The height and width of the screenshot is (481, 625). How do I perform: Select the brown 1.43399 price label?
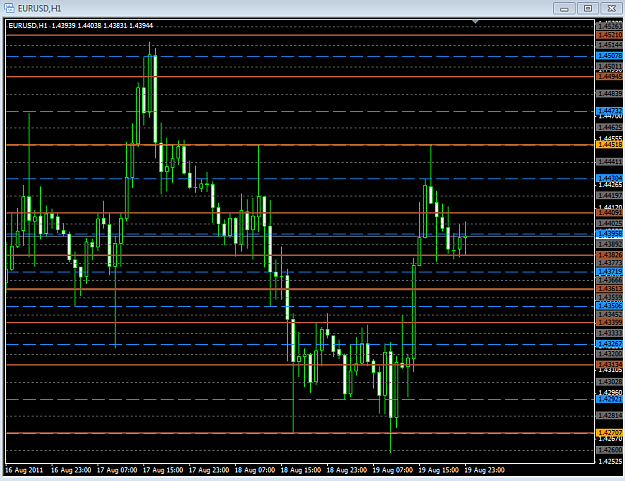(610, 322)
